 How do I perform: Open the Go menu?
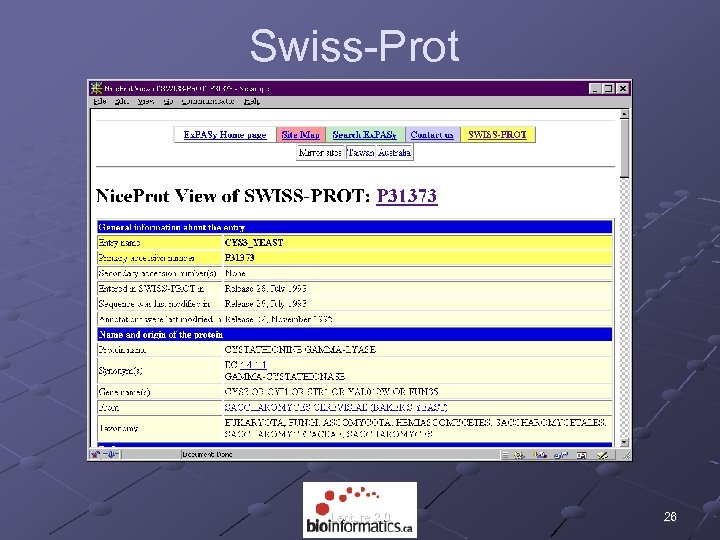pos(168,101)
